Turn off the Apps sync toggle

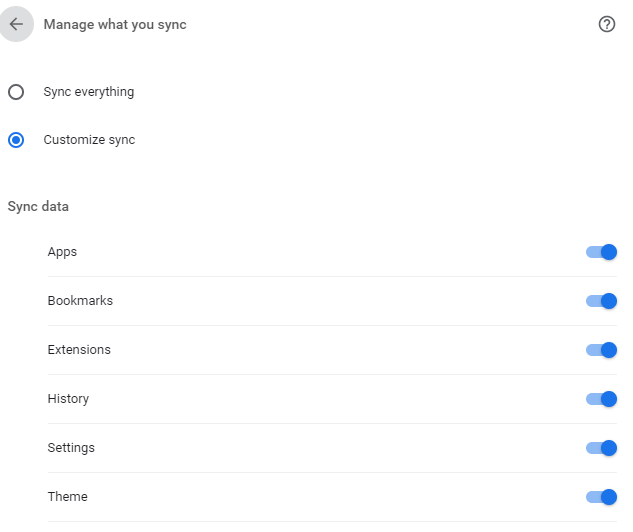[x=601, y=252]
